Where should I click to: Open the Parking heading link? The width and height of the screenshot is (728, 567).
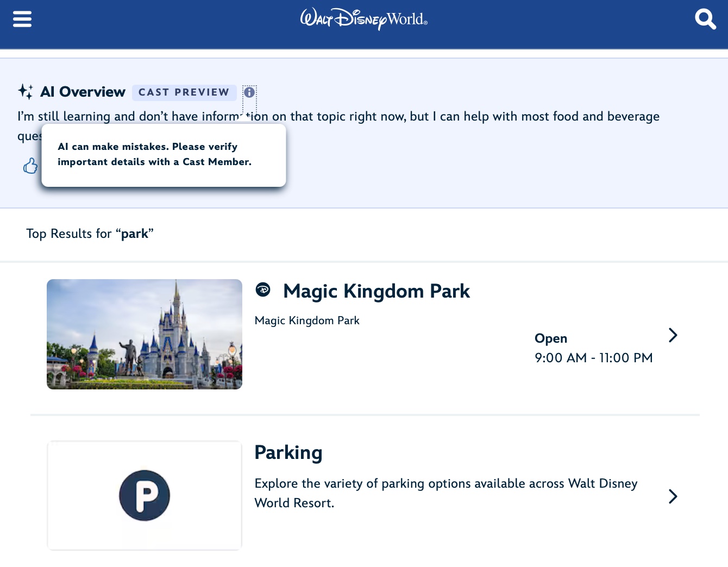[288, 452]
